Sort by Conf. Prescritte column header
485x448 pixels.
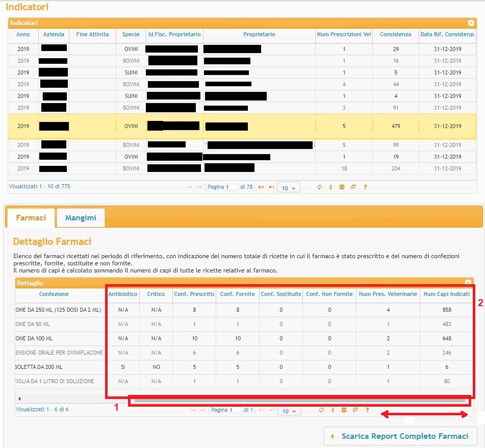point(194,294)
